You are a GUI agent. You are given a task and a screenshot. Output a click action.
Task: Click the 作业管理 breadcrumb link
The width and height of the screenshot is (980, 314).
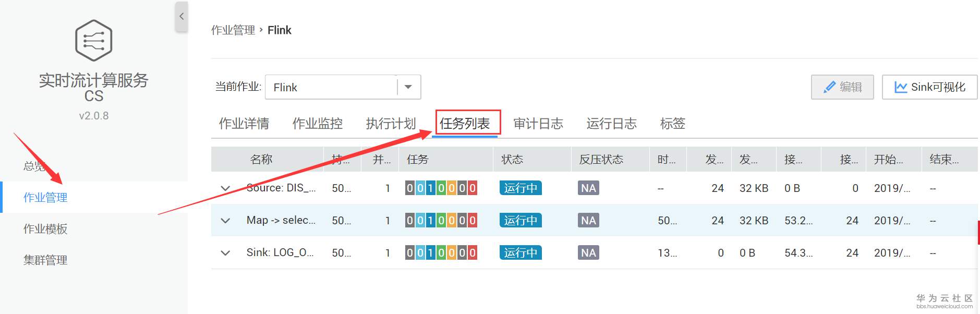(233, 30)
